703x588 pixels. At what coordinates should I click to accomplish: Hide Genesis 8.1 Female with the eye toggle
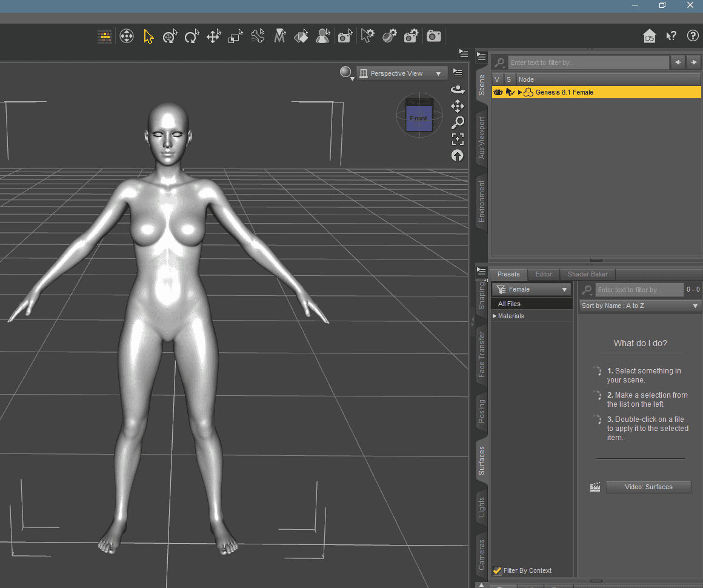pyautogui.click(x=498, y=92)
